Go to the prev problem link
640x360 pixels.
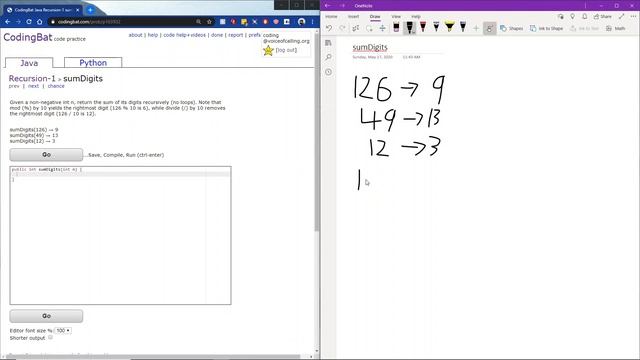coord(14,86)
